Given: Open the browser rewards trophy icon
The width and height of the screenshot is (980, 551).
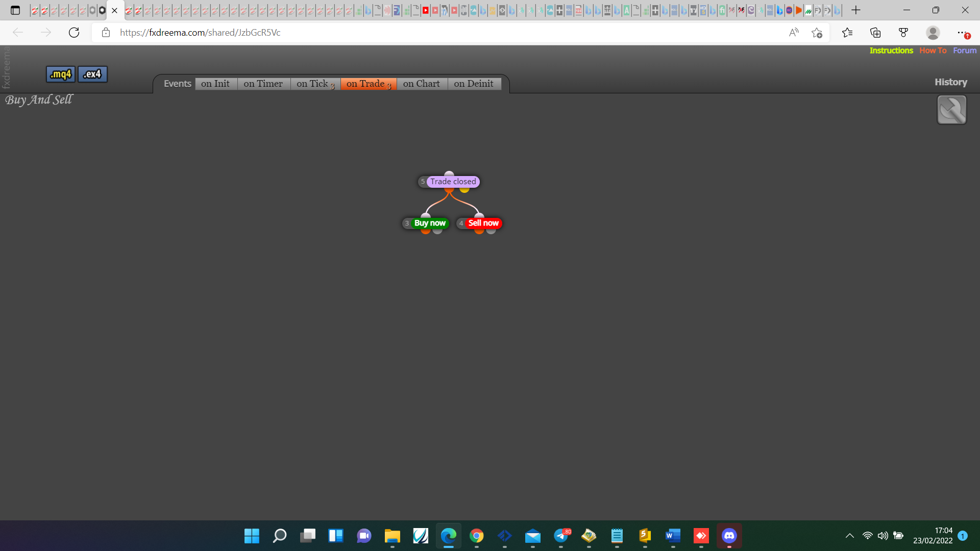Looking at the screenshot, I should (903, 33).
